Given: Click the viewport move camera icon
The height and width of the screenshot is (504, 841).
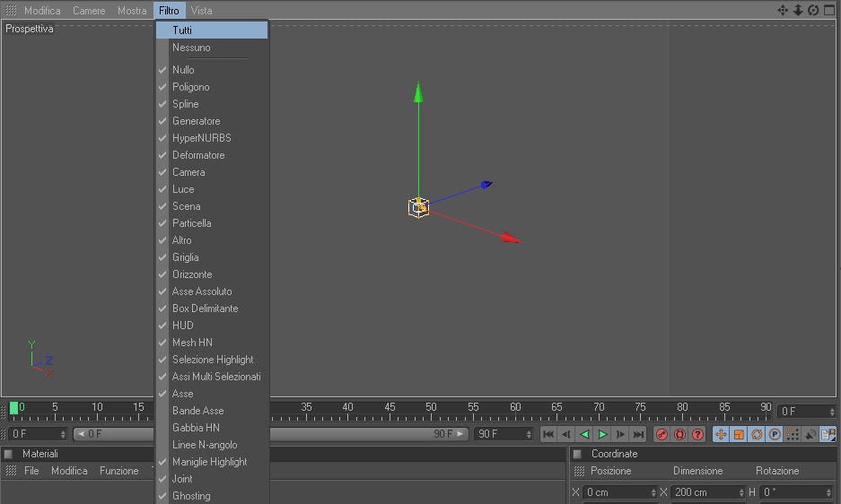Looking at the screenshot, I should tap(783, 10).
